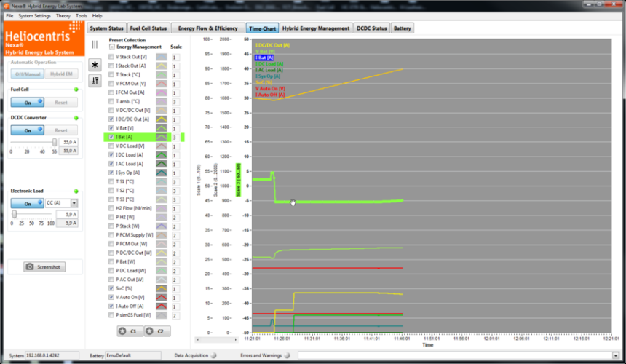
Task: Click the C1 preset button
Action: [128, 331]
